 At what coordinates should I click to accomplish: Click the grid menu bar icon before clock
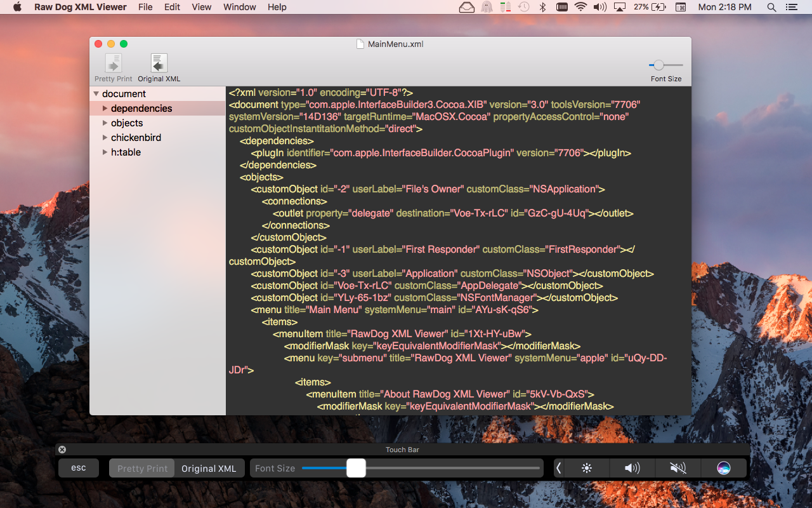[x=681, y=7]
